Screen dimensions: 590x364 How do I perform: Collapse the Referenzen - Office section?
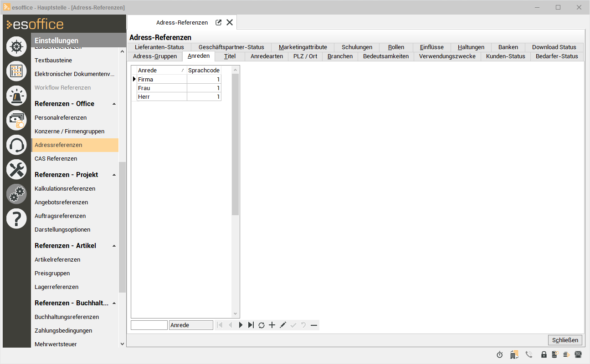click(114, 104)
